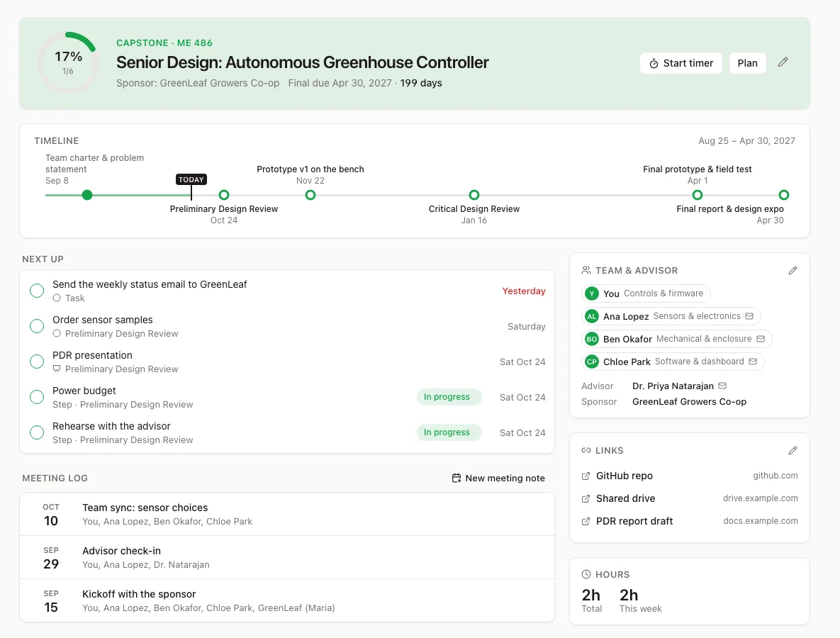Click the 'Dr. Priya Natarajan' advisor name

tap(673, 386)
